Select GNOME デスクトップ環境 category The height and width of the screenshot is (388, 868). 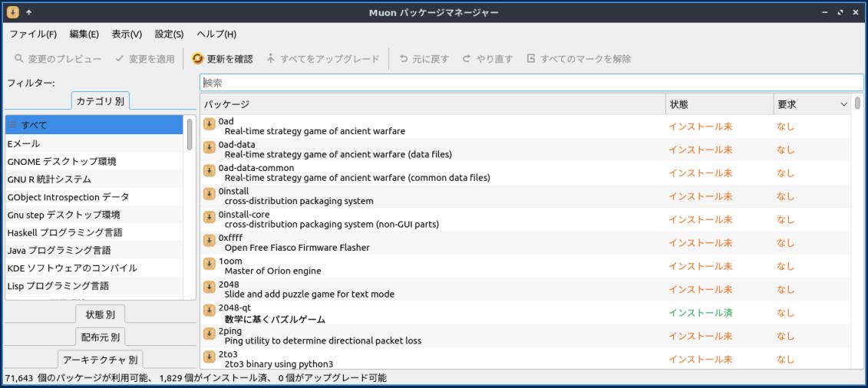pos(94,161)
